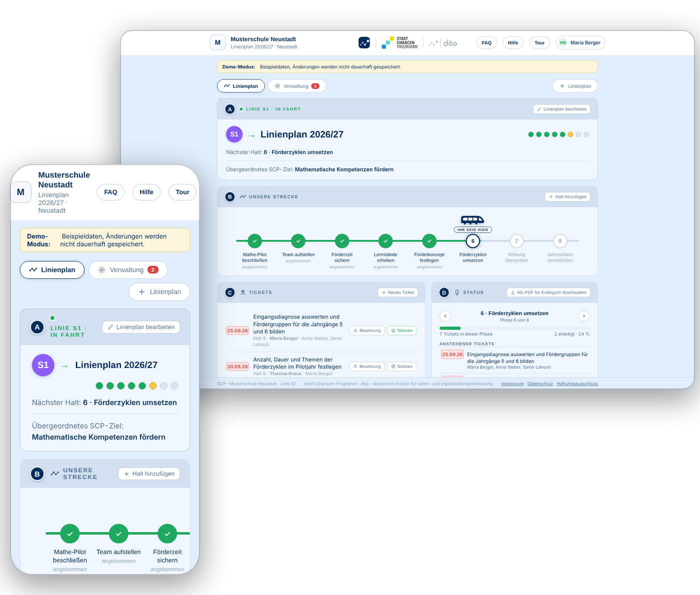Select the Lernstände erheben stop checkmark

[x=385, y=241]
